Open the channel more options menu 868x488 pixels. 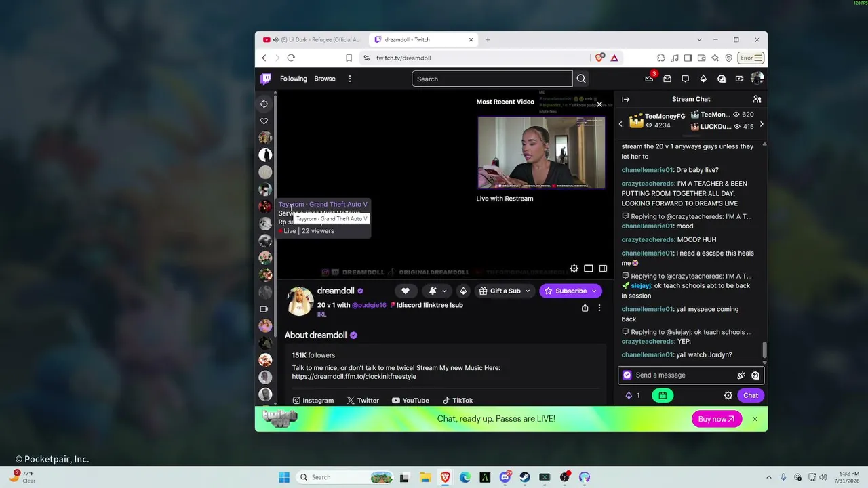point(599,308)
